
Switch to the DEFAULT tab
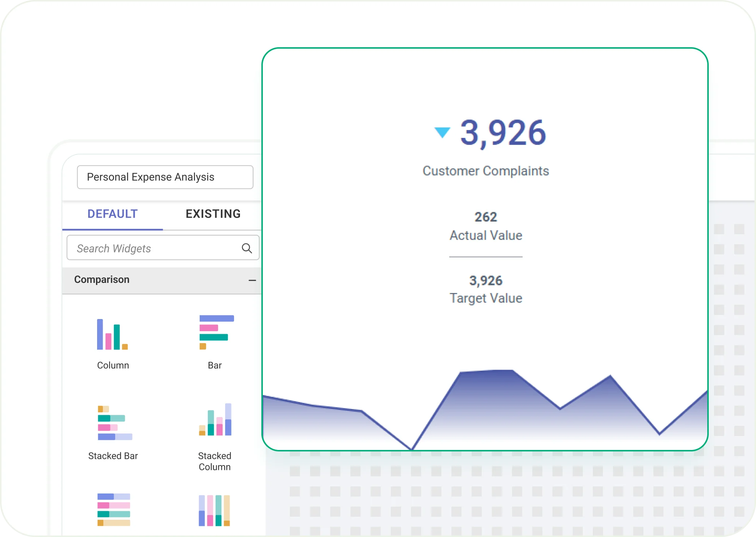pos(112,214)
